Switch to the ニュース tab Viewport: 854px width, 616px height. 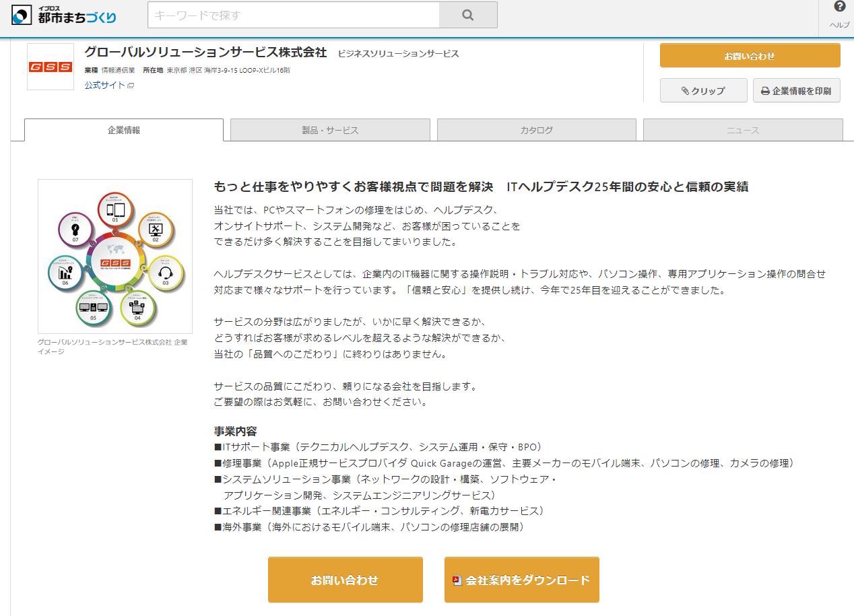point(743,130)
